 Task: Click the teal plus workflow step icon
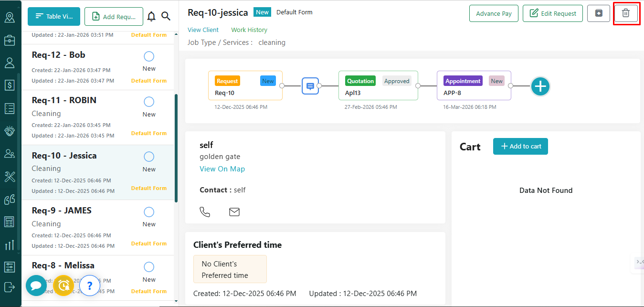[540, 86]
